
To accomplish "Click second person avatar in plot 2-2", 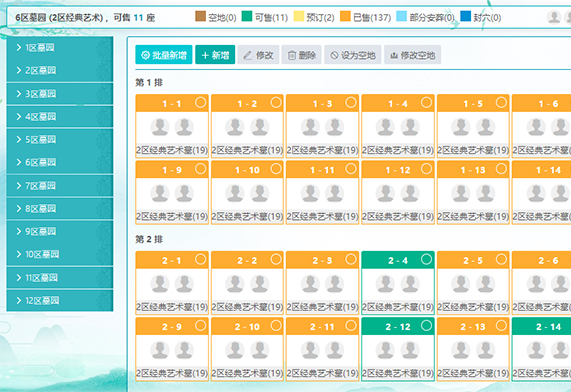I will (260, 283).
